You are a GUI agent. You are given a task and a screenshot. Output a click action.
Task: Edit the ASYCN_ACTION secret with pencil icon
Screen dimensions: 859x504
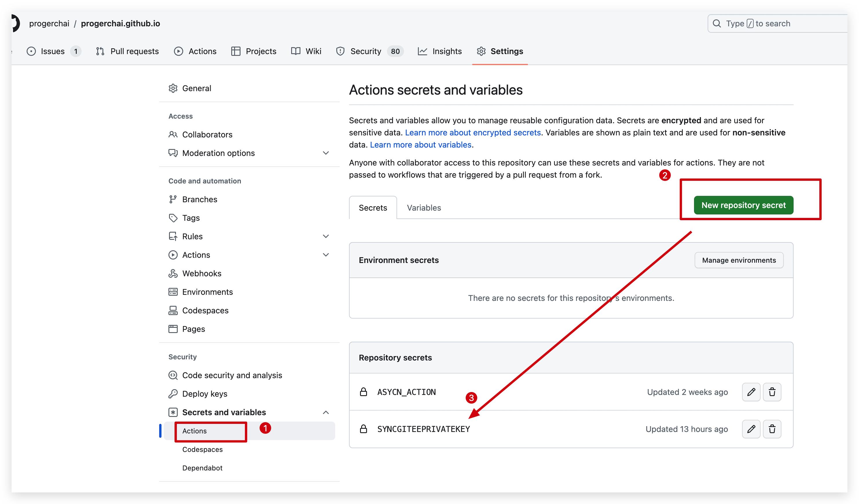click(751, 392)
